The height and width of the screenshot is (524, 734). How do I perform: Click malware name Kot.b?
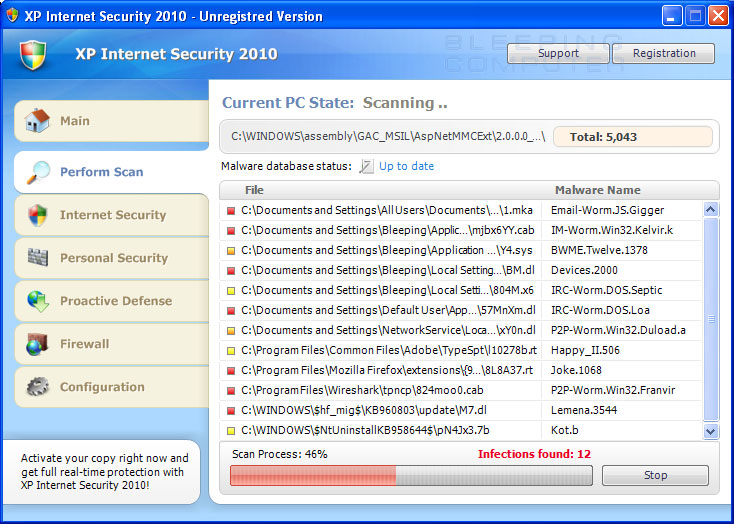point(565,430)
